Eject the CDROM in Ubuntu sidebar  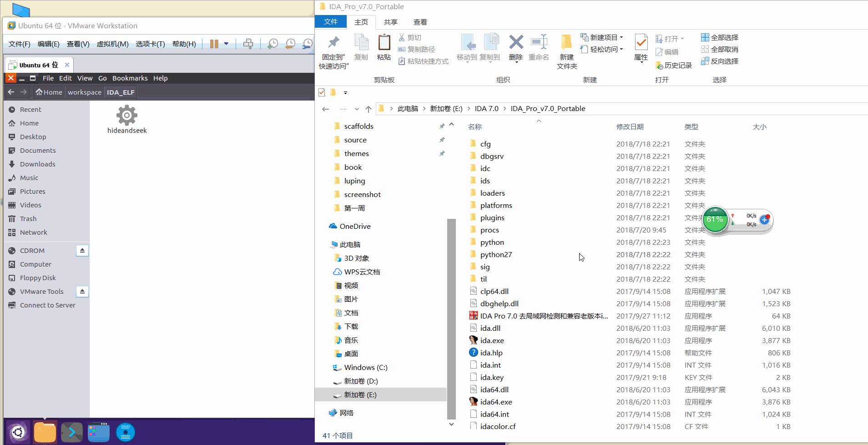(x=82, y=250)
